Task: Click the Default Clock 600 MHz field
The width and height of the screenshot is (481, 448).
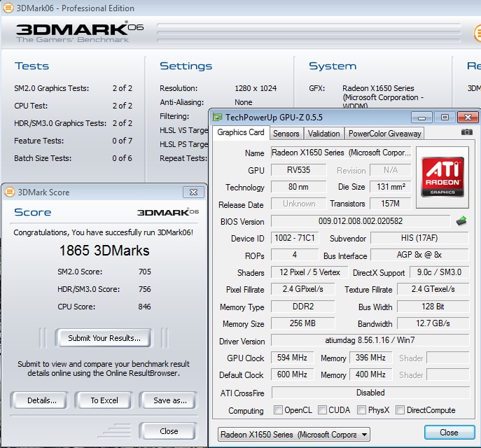Action: [x=293, y=374]
